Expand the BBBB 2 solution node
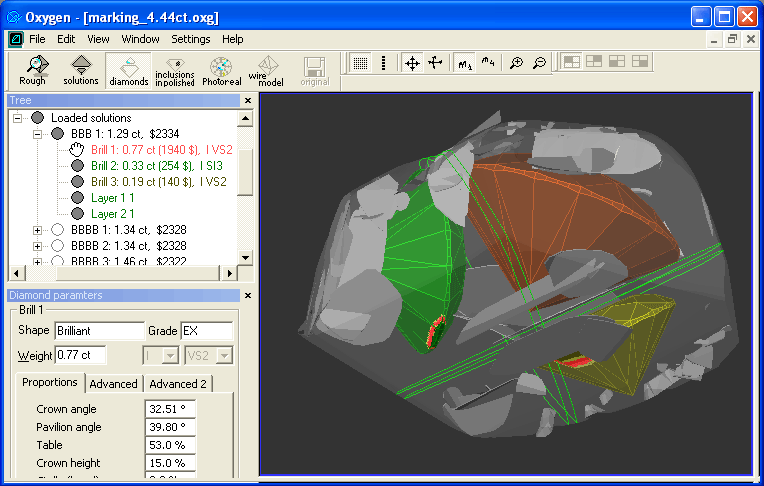The image size is (764, 486). pos(38,246)
